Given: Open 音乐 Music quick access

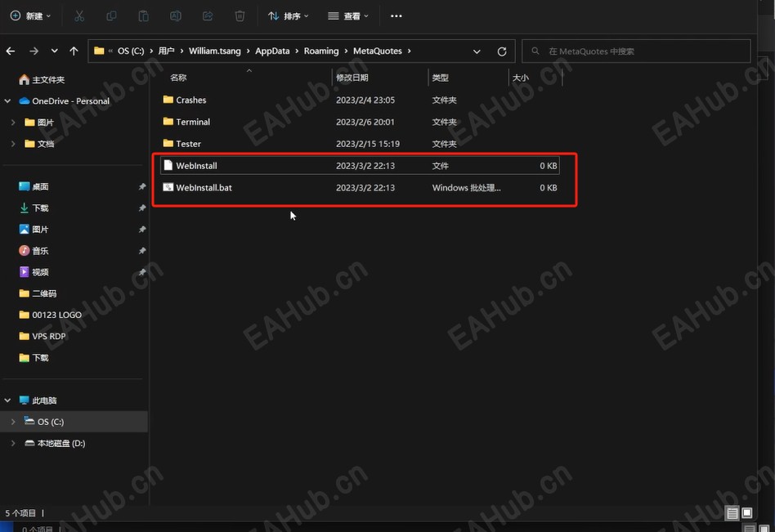Looking at the screenshot, I should tap(34, 250).
